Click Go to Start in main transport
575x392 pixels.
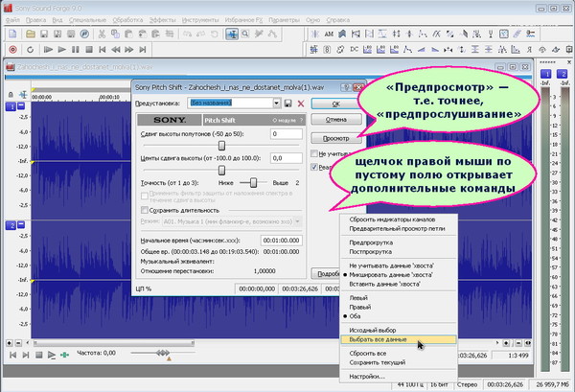pos(103,49)
